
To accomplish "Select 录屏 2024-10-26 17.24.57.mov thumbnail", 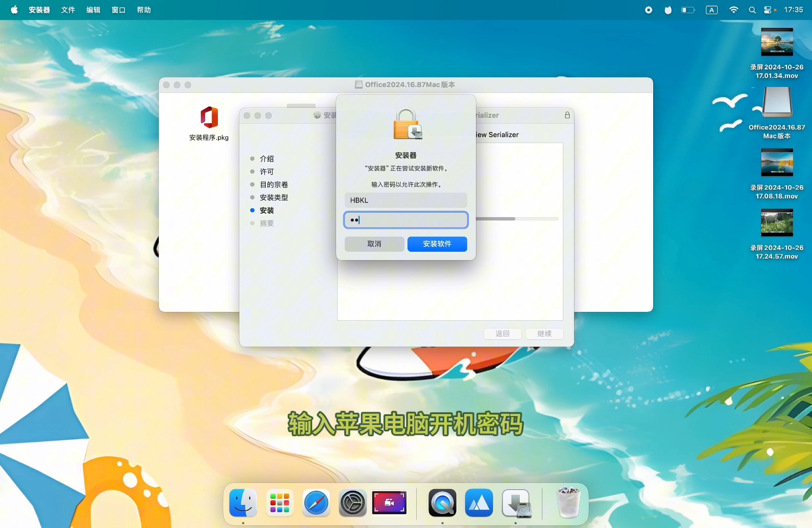I will click(777, 222).
